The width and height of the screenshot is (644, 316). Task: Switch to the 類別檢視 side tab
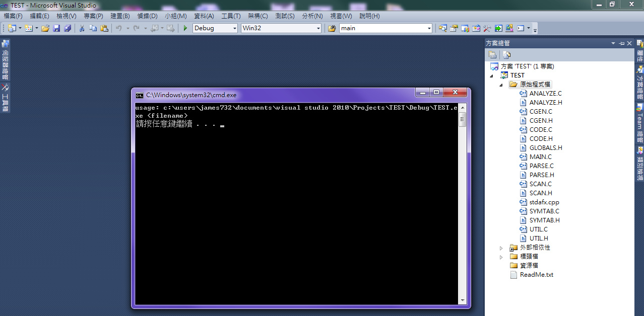(x=639, y=164)
